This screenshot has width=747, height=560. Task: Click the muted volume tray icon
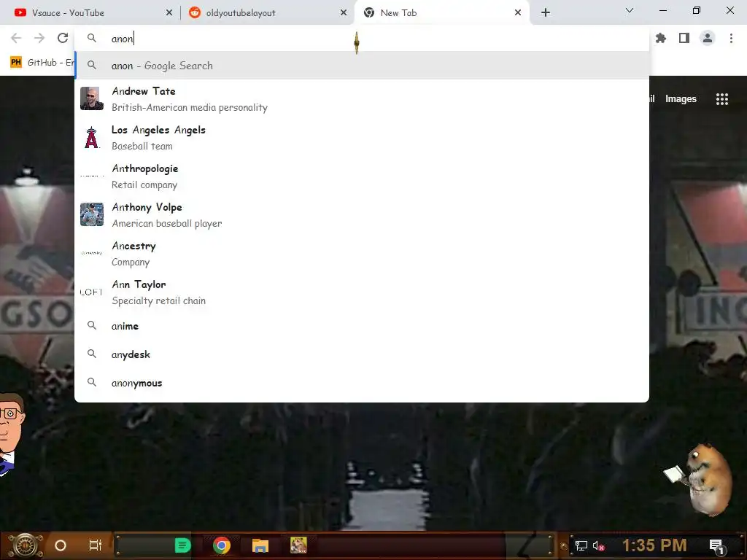pos(598,545)
